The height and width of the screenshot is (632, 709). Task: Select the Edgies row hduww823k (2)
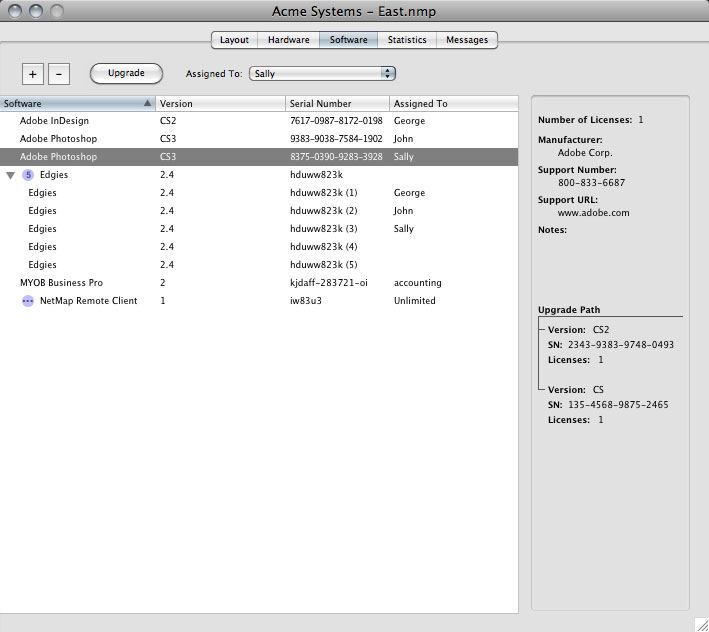(259, 211)
